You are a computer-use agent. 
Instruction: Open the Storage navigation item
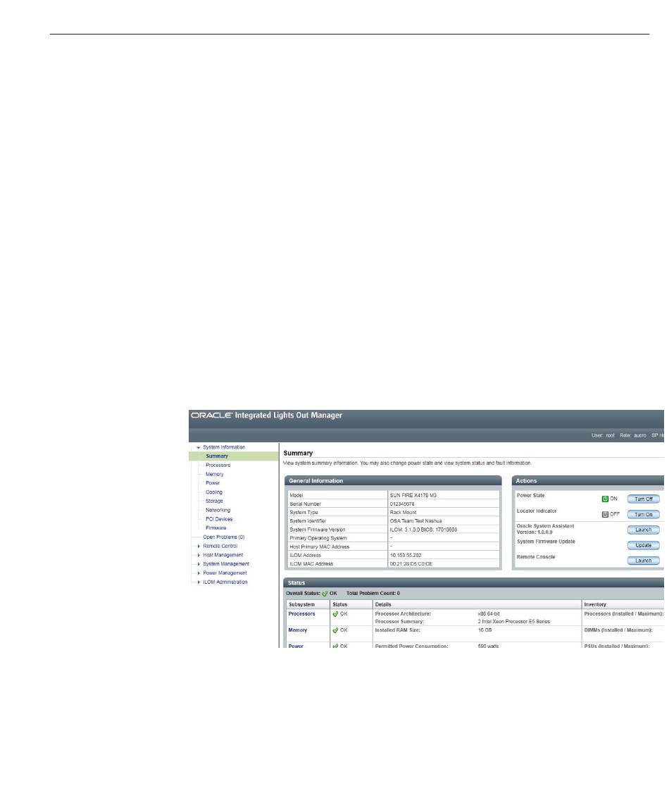tap(214, 501)
